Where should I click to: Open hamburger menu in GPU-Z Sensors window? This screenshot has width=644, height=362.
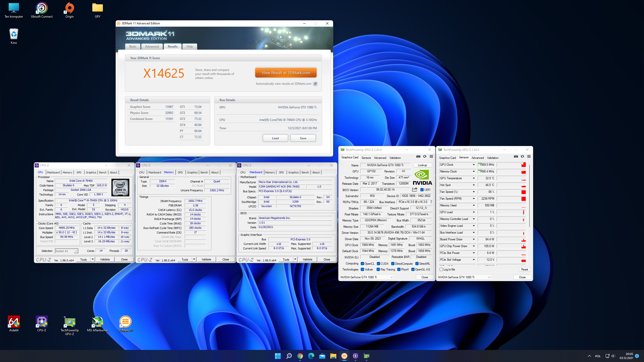(529, 156)
